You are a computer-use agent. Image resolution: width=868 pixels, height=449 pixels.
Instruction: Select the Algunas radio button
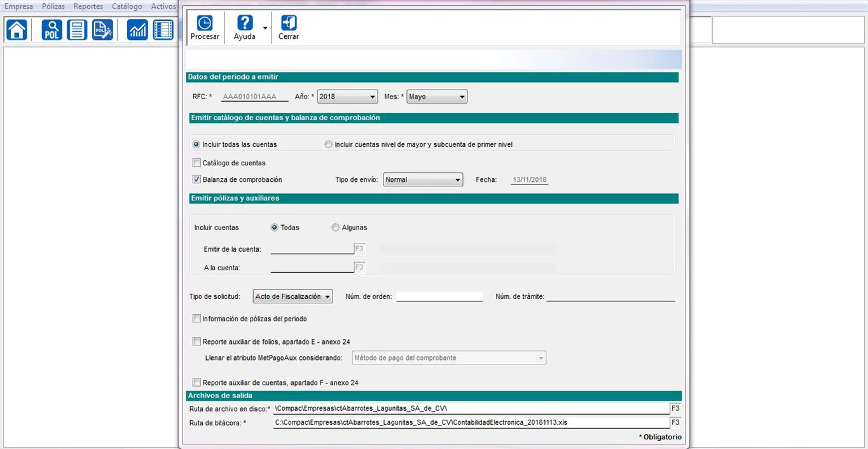point(335,228)
